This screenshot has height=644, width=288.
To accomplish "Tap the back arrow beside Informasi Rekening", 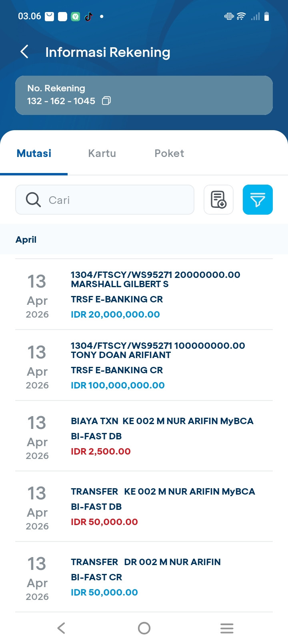I will point(24,52).
